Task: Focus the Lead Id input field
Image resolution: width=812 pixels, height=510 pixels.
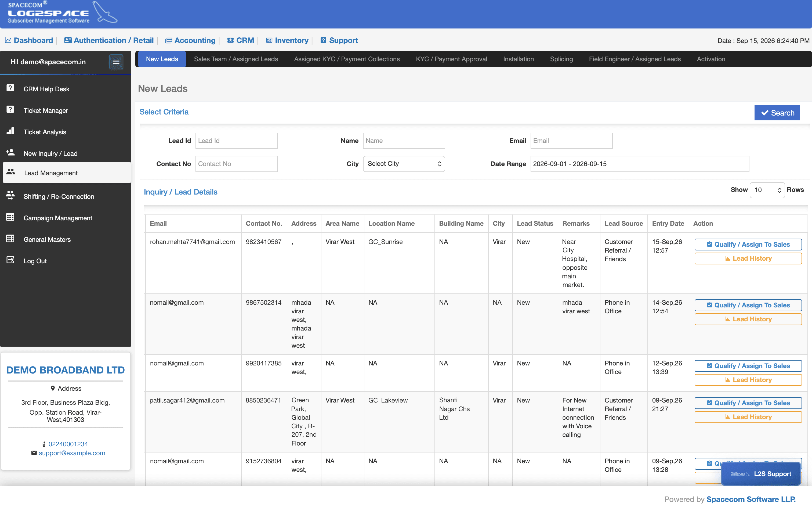Action: [x=236, y=141]
